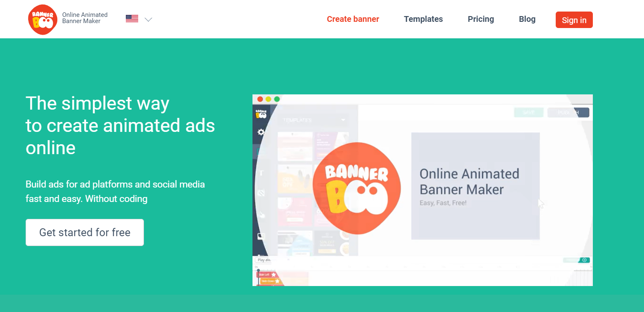This screenshot has width=644, height=312.
Task: Go to the Templates nav item
Action: (423, 19)
